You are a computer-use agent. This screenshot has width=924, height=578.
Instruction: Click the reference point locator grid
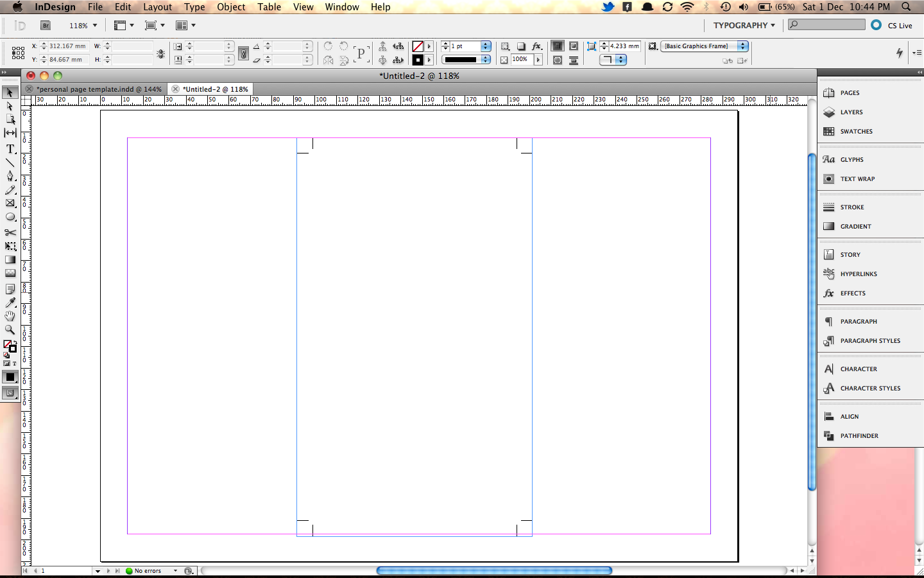coord(18,53)
